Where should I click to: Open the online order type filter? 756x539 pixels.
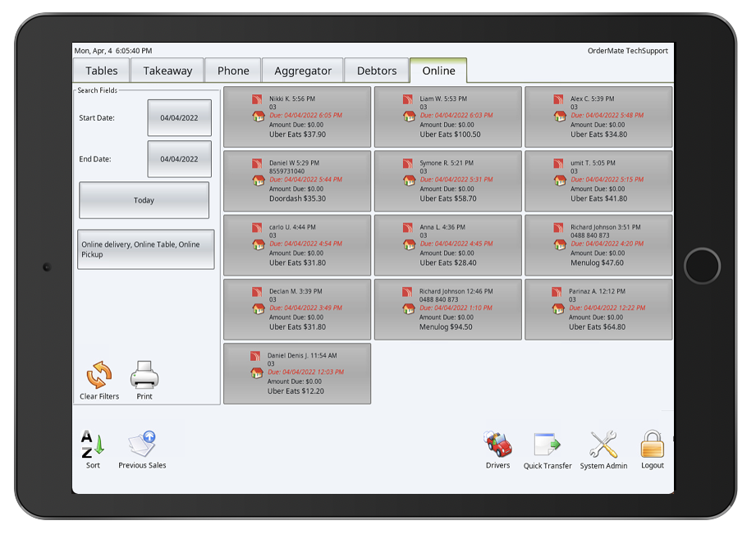[146, 249]
